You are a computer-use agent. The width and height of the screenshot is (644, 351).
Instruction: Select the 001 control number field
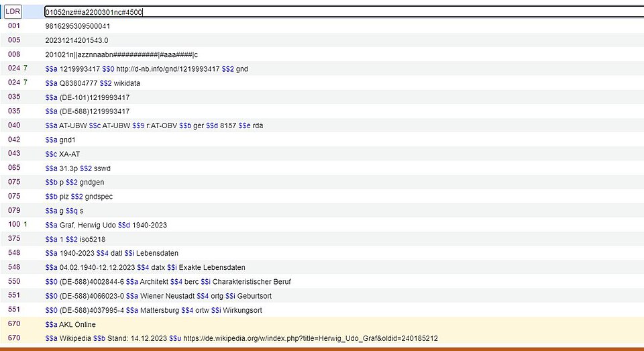point(77,26)
